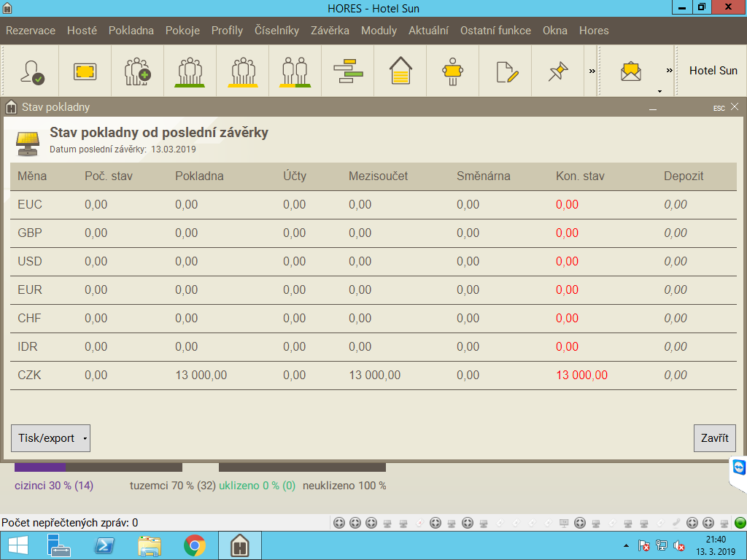This screenshot has width=747, height=560.
Task: Click the reservation plan bars icon
Action: pyautogui.click(x=348, y=71)
